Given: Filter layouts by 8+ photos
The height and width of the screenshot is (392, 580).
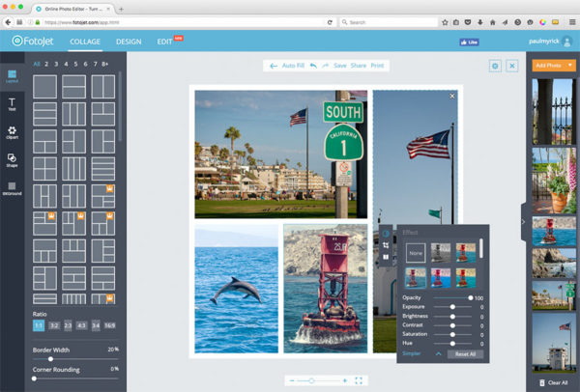Looking at the screenshot, I should (x=105, y=64).
